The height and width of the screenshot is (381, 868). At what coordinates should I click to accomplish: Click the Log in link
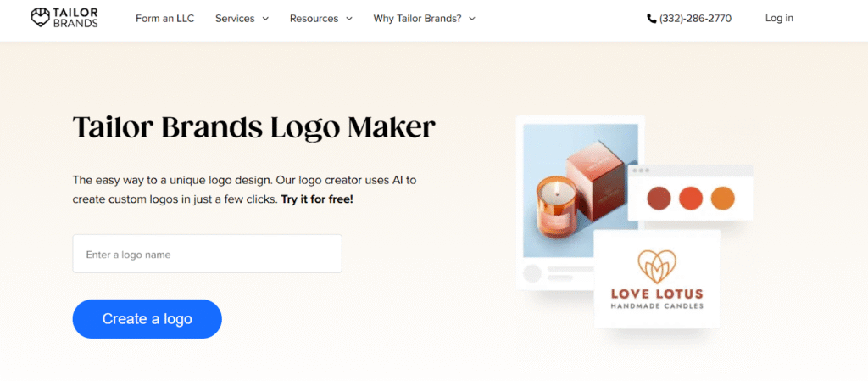(x=779, y=19)
